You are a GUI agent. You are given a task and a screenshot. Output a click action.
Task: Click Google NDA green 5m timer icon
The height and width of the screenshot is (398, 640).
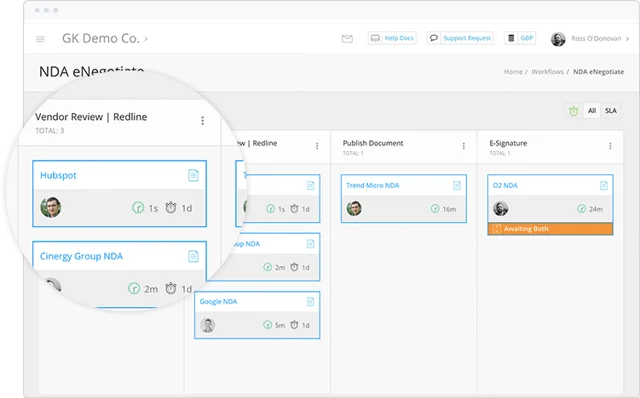click(267, 325)
